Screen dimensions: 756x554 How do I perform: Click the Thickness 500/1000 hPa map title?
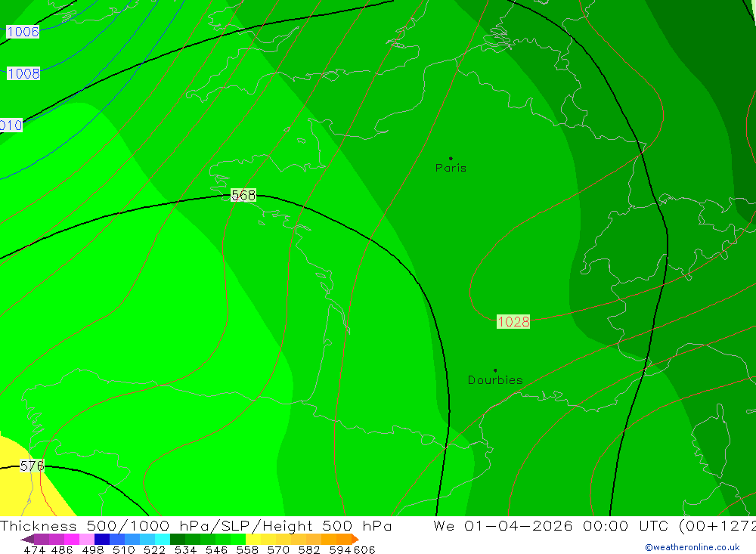click(196, 525)
